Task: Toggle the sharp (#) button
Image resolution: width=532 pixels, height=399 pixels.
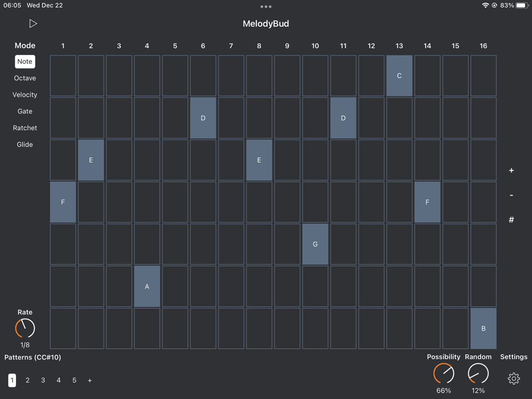Action: (x=511, y=220)
